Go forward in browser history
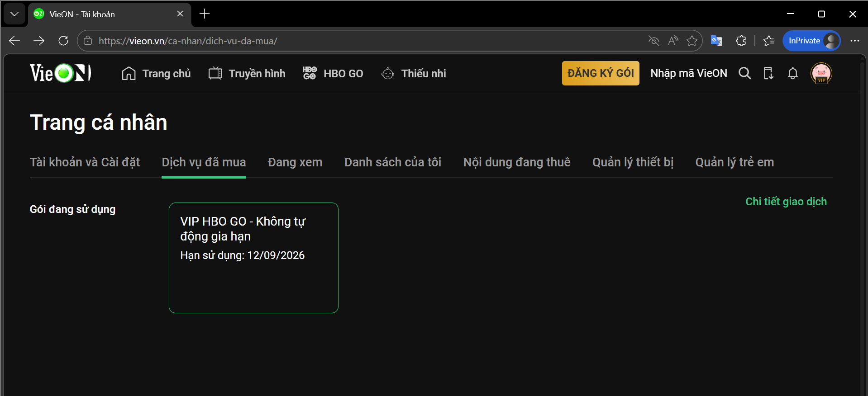This screenshot has width=868, height=396. click(x=39, y=41)
